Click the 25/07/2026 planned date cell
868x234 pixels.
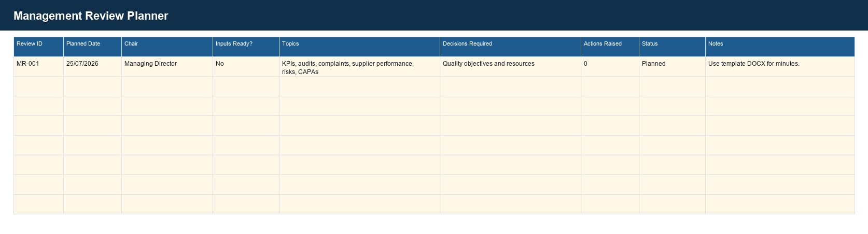click(x=92, y=67)
